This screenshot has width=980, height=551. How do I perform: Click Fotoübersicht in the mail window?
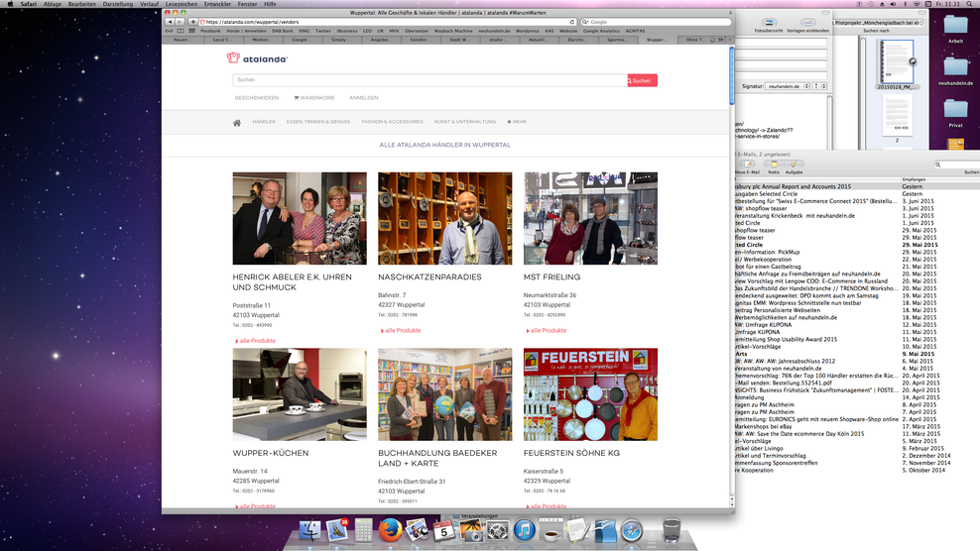coord(769,26)
